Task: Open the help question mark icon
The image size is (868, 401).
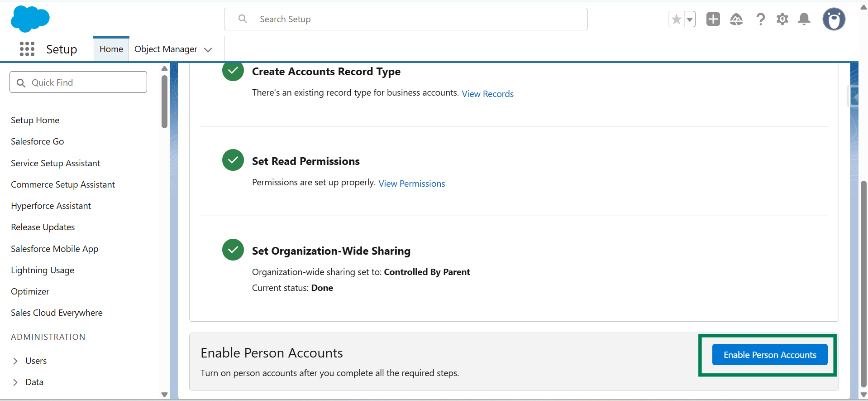Action: (x=760, y=19)
